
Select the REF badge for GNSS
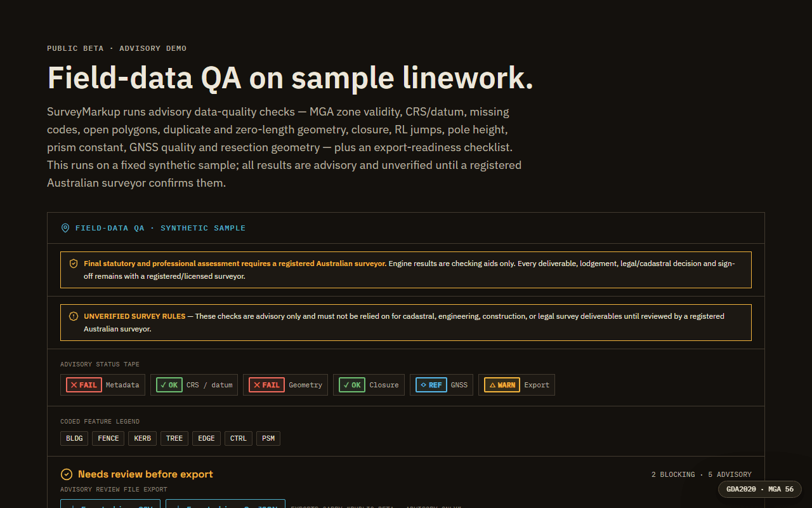point(431,385)
